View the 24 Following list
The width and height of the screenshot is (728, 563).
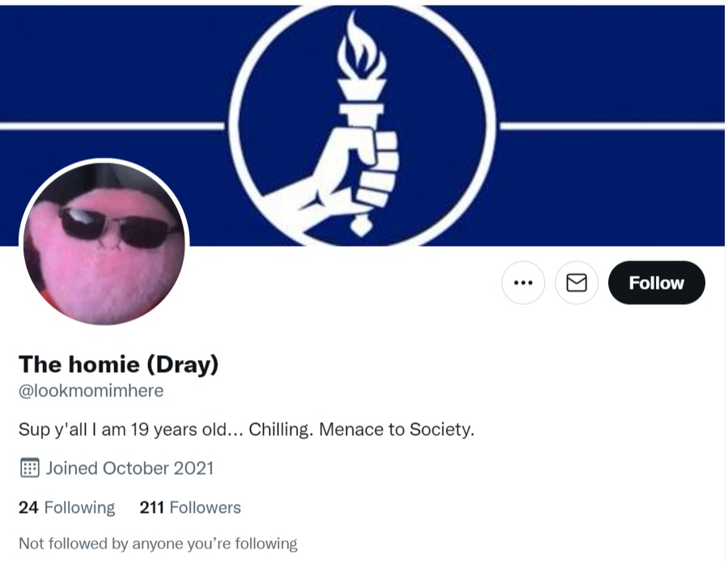click(67, 507)
